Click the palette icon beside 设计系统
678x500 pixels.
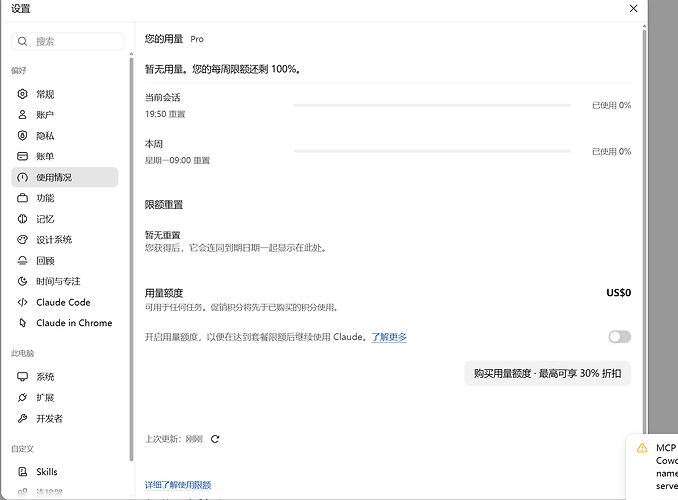coord(22,240)
